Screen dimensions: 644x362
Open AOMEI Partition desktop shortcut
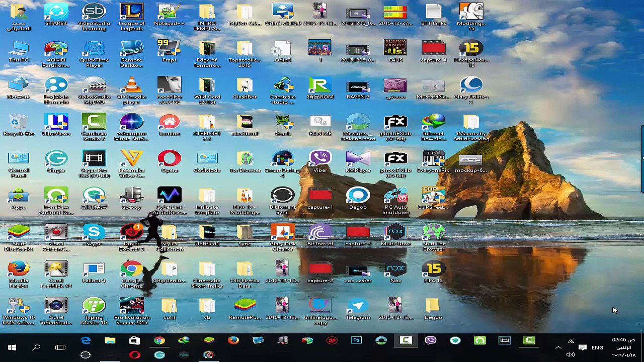(56, 54)
